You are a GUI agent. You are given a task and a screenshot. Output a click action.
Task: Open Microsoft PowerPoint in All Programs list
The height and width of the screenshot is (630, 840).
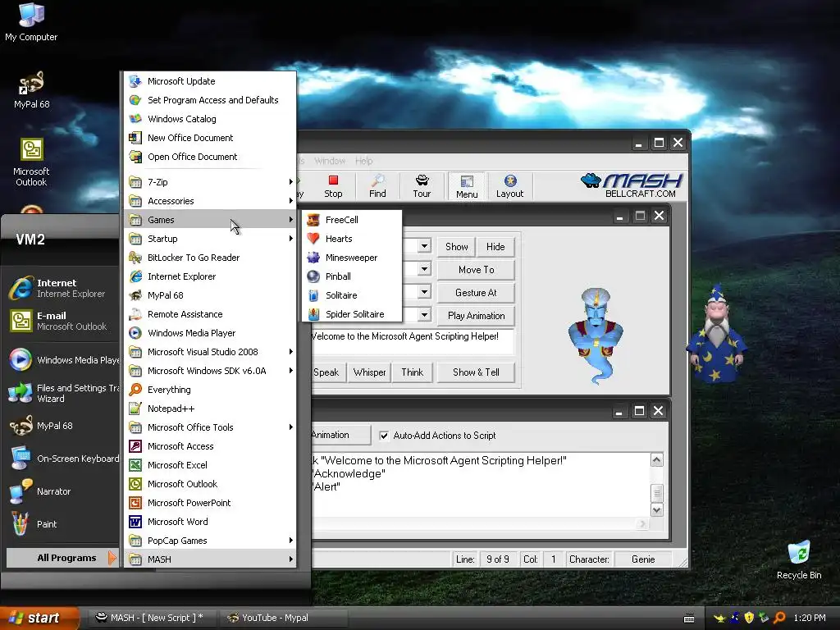pyautogui.click(x=210, y=503)
